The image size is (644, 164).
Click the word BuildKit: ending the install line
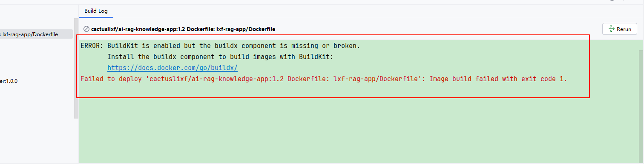[x=319, y=57]
